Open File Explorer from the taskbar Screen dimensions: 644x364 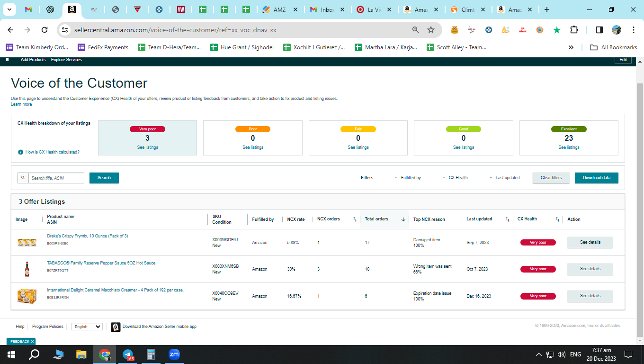(81, 355)
